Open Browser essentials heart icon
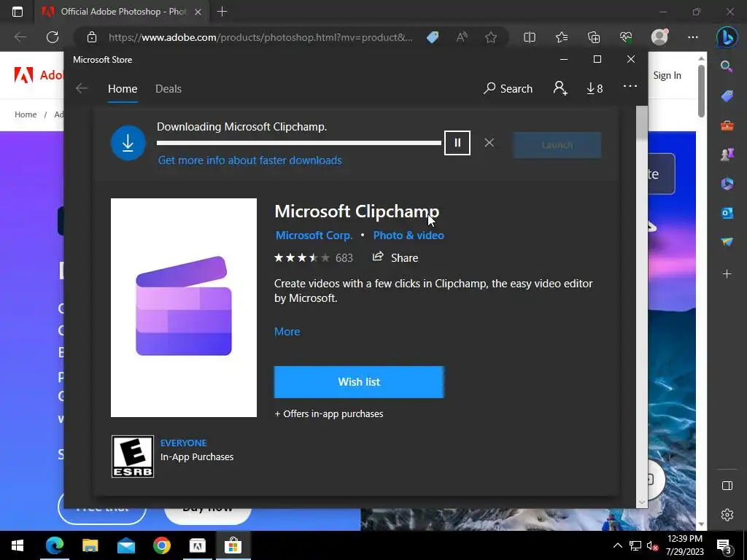 (626, 37)
